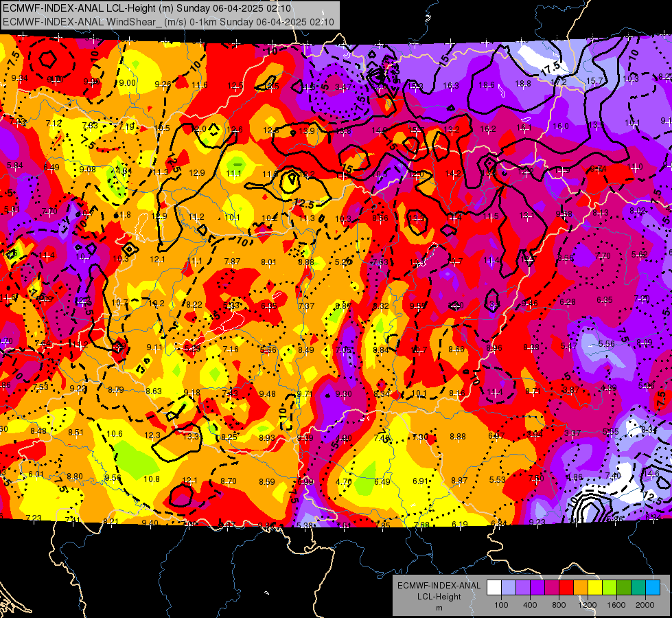Click the grid value 9.34
Screen dimensions: 672x618
pos(19,78)
